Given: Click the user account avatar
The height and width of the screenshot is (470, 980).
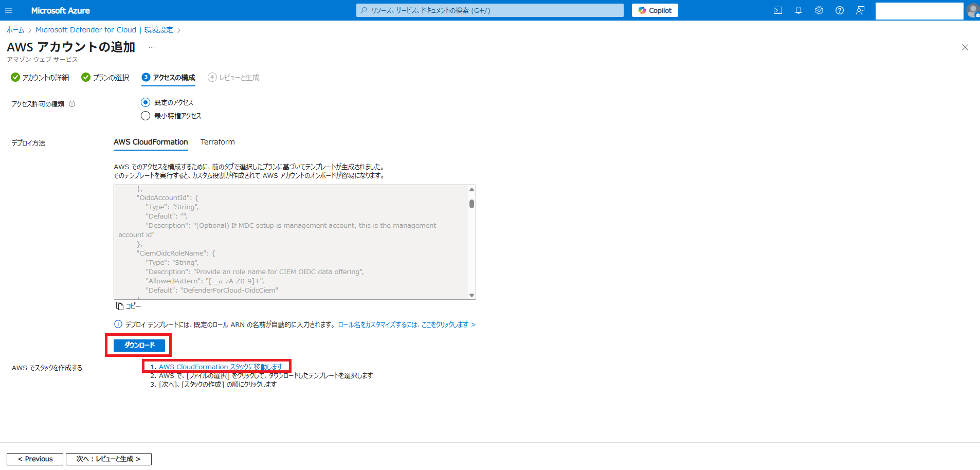Looking at the screenshot, I should point(973,10).
